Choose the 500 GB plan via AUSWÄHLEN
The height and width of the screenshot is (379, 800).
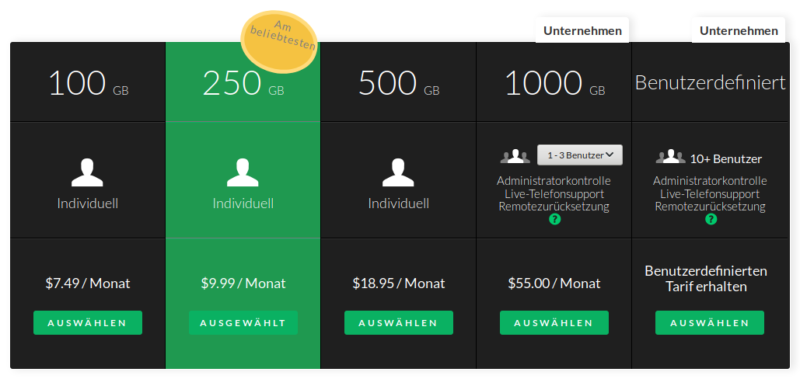[x=398, y=323]
